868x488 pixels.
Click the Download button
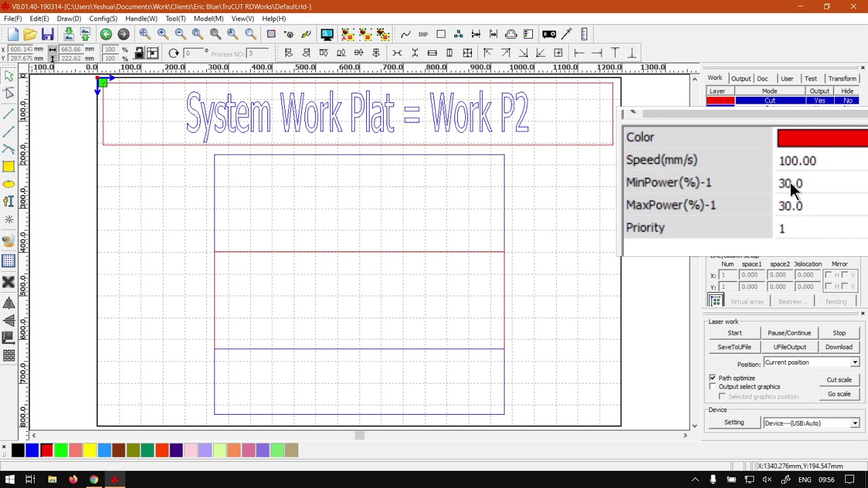click(x=839, y=347)
